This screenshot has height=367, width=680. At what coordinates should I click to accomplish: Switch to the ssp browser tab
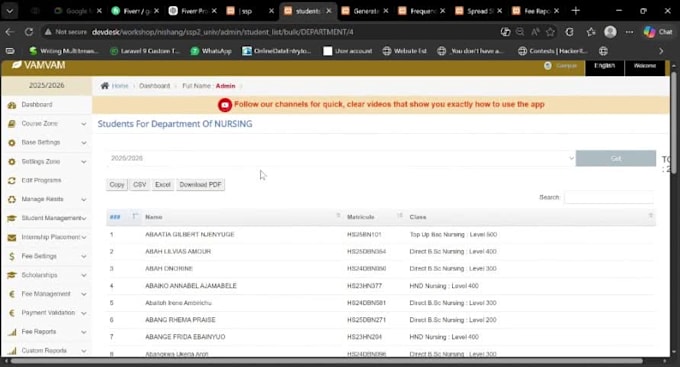[250, 11]
